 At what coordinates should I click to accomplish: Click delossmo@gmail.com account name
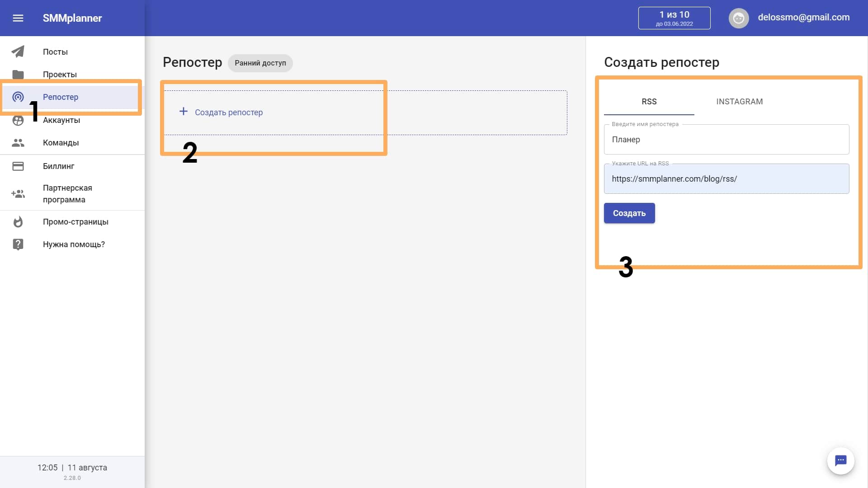[804, 17]
